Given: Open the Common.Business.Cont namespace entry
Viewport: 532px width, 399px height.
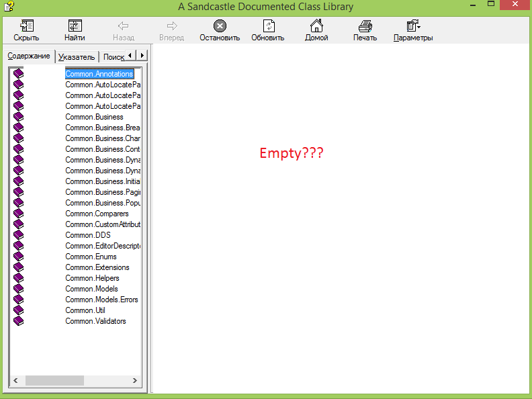Looking at the screenshot, I should point(103,149).
